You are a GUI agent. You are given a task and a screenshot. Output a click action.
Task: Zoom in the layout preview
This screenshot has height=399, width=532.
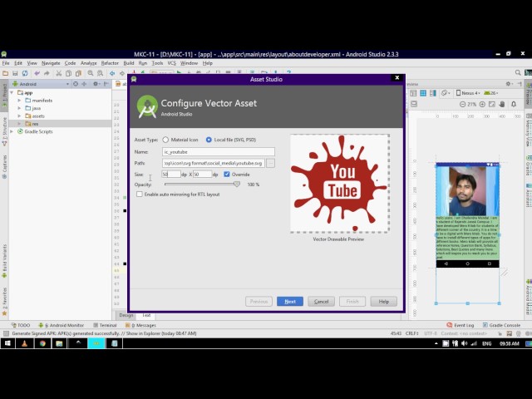coord(482,105)
